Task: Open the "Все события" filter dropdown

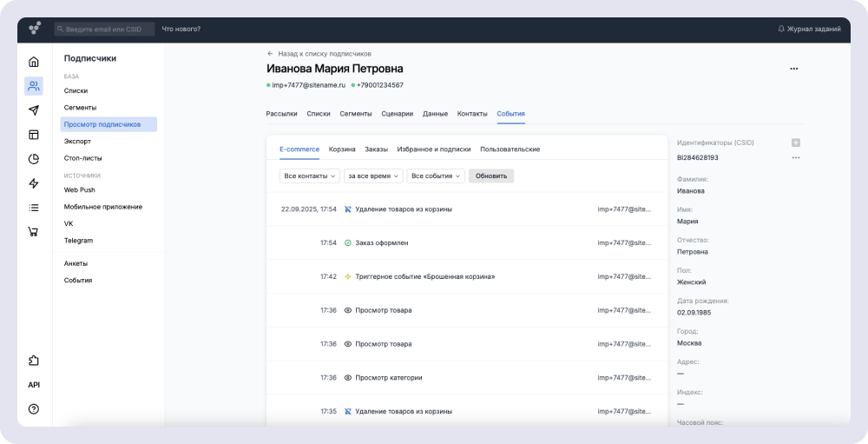Action: 436,176
